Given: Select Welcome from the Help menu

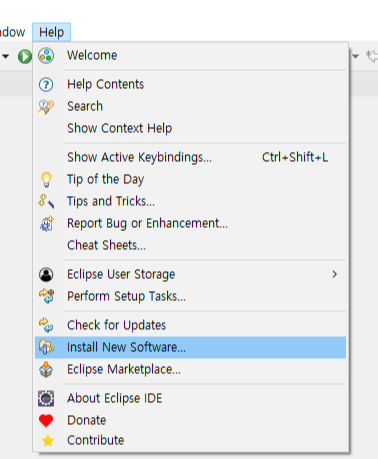Looking at the screenshot, I should (190, 55).
